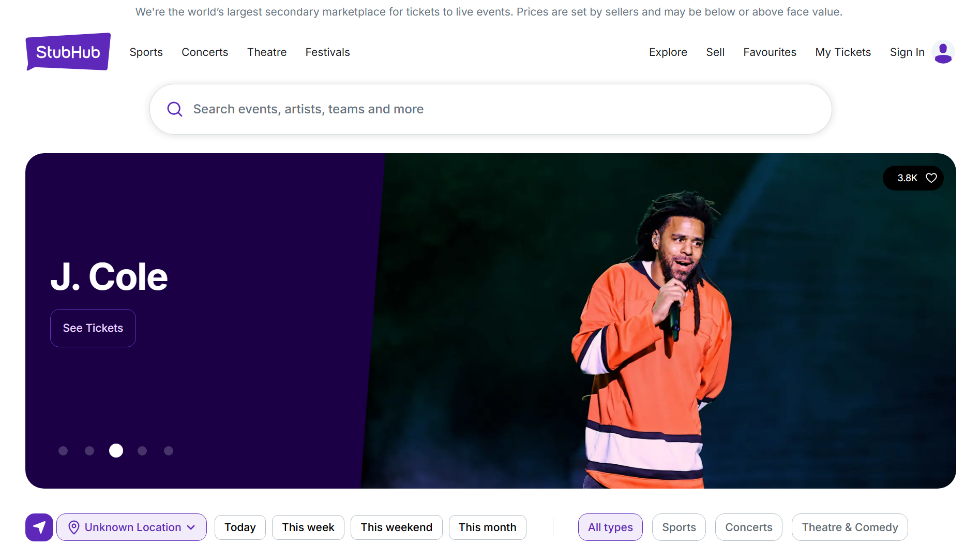
Task: Select the This weekend filter
Action: 396,527
